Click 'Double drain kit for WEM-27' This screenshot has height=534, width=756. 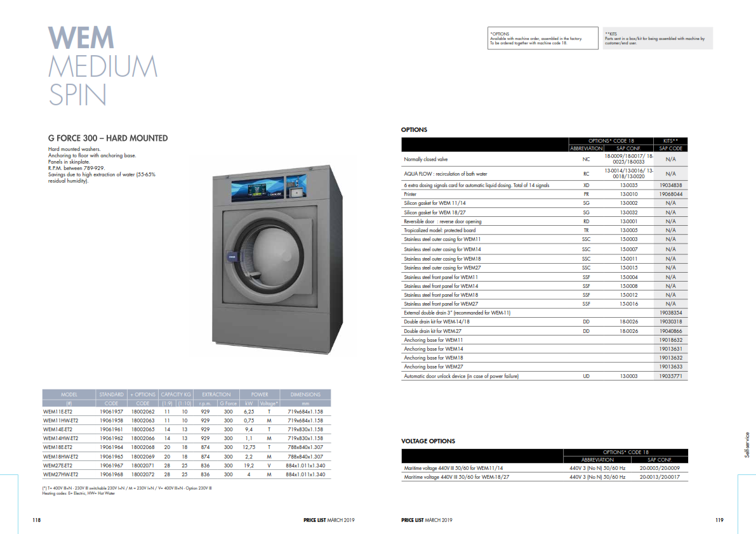(x=432, y=331)
